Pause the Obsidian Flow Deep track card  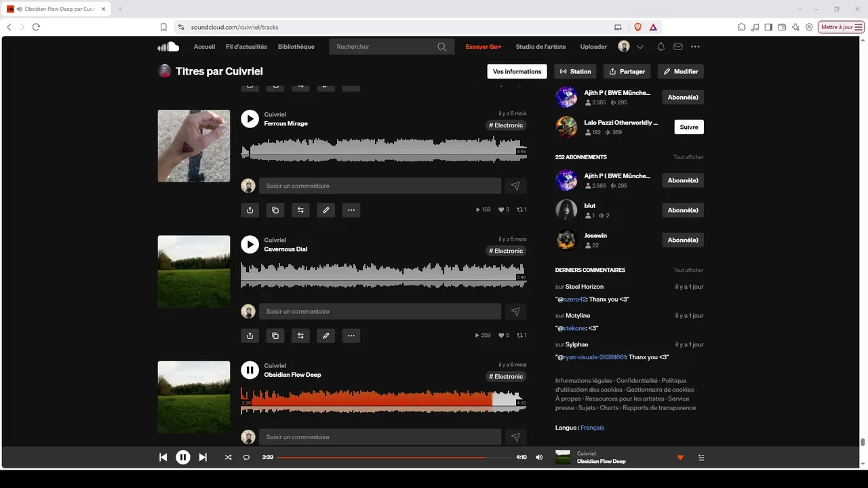point(250,370)
